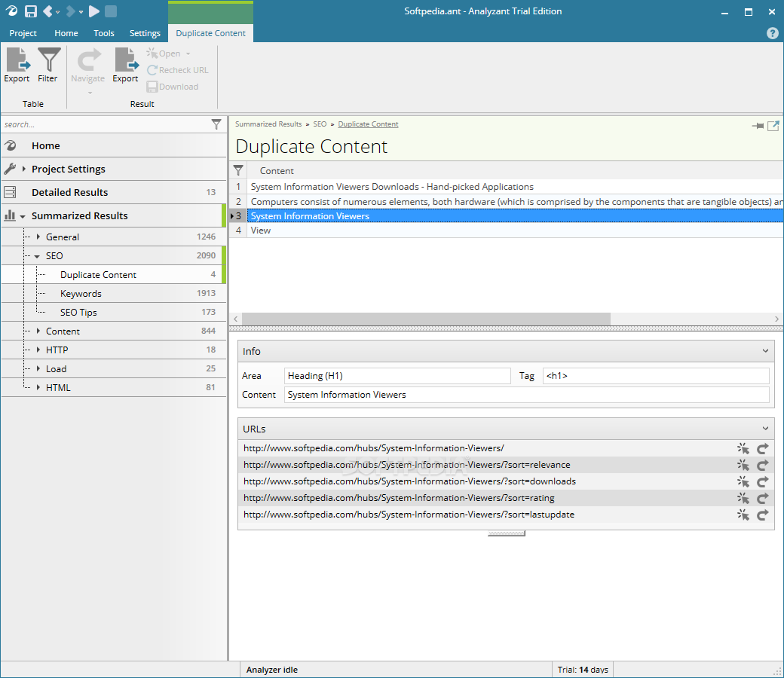This screenshot has width=784, height=678.
Task: Expand the General tree node
Action: (38, 237)
